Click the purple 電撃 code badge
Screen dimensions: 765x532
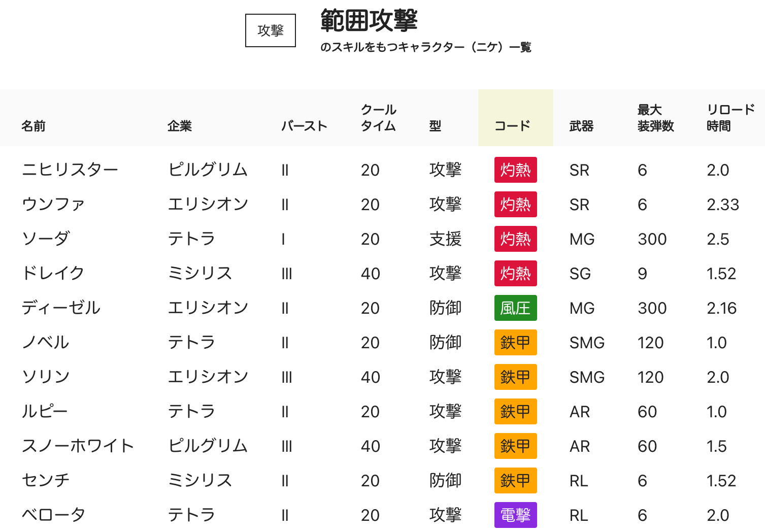click(x=515, y=515)
